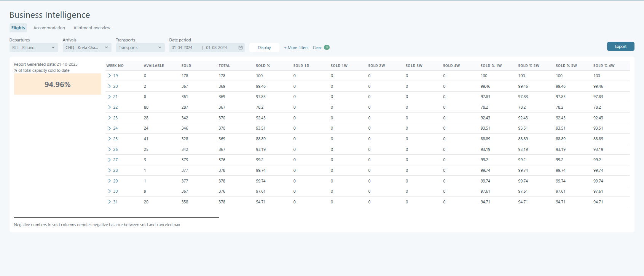
Task: Click the 94.96% capacity sold box
Action: tap(57, 84)
